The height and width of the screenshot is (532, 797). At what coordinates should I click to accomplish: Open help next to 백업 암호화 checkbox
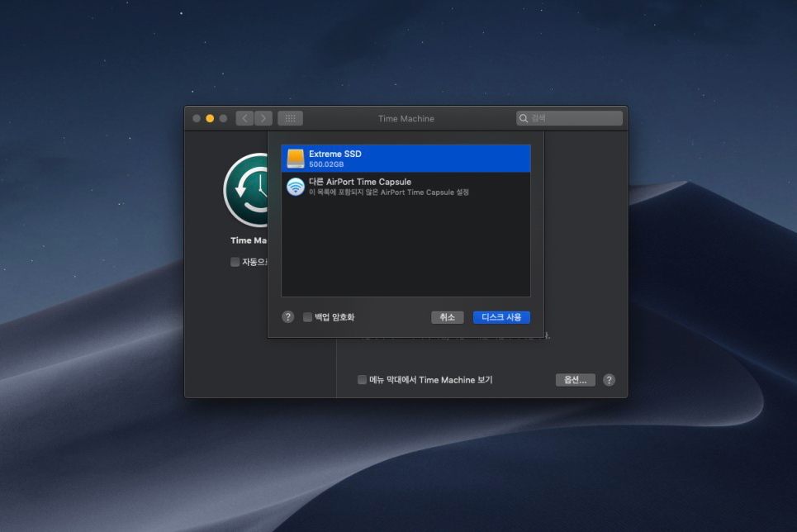click(287, 317)
